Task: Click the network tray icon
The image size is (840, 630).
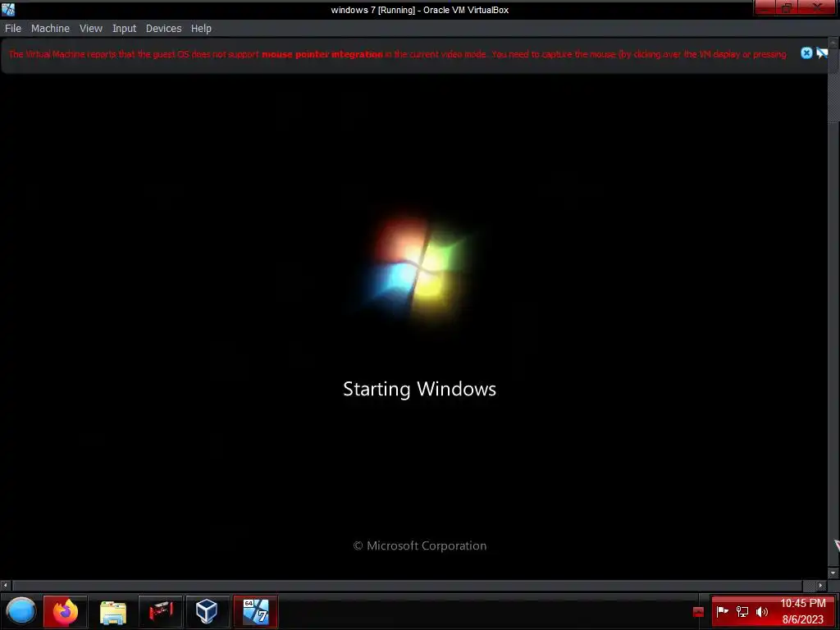Action: [x=742, y=611]
